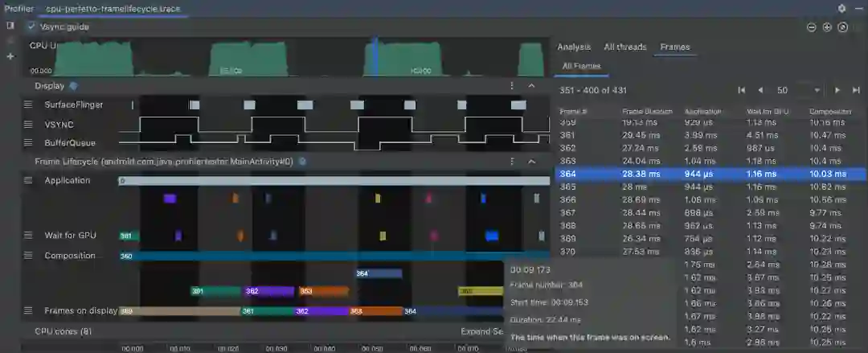This screenshot has width=868, height=353.
Task: Reset timeline zoom
Action: coord(842,27)
